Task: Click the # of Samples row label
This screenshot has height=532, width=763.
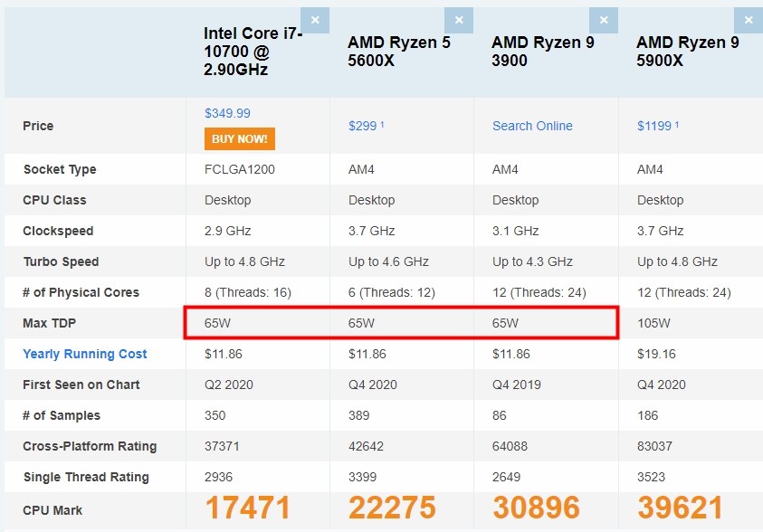Action: 62,415
